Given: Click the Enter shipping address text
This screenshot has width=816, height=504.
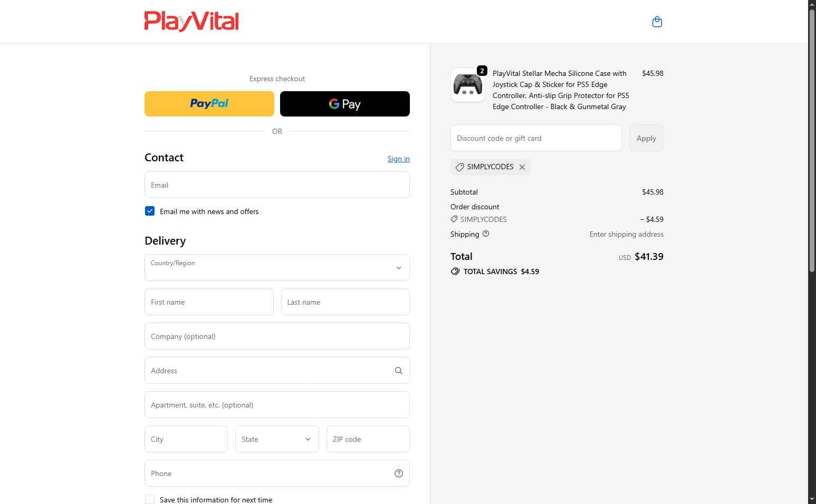Looking at the screenshot, I should [626, 234].
